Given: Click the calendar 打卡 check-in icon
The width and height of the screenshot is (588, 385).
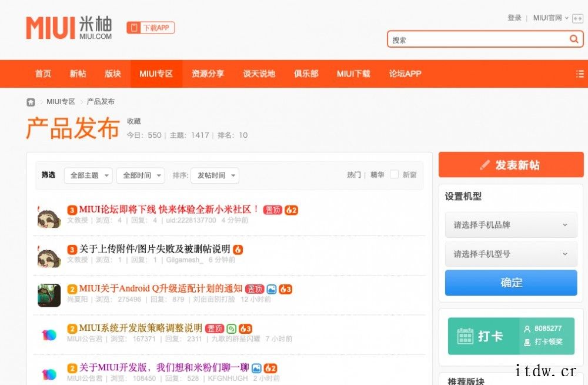Looking at the screenshot, I should click(465, 336).
